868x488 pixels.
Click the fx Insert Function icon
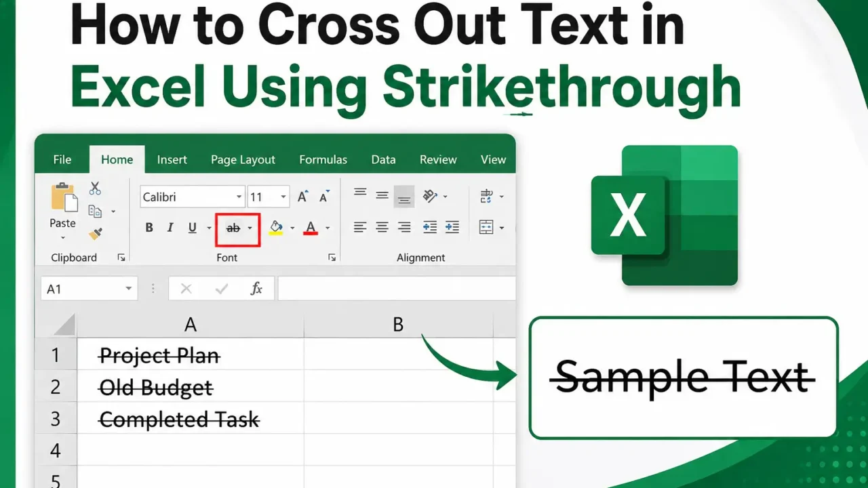pyautogui.click(x=256, y=289)
